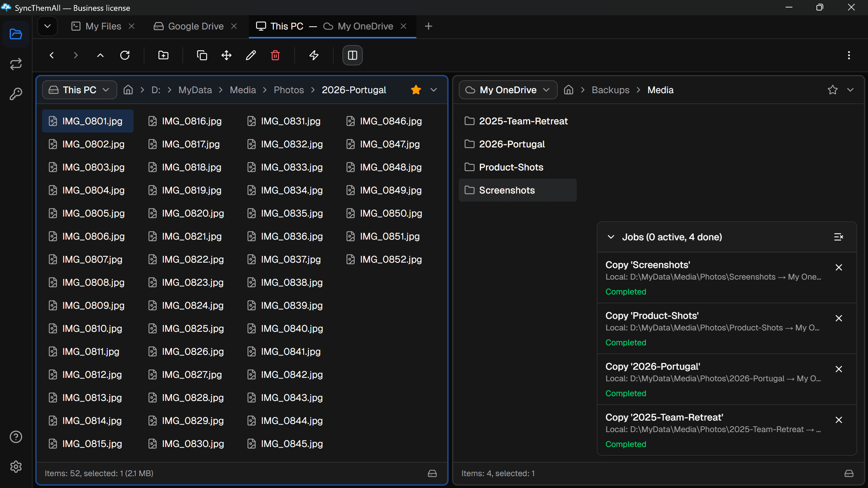Toggle the dual-pane split view
Screen dimensions: 868x488
[353, 55]
